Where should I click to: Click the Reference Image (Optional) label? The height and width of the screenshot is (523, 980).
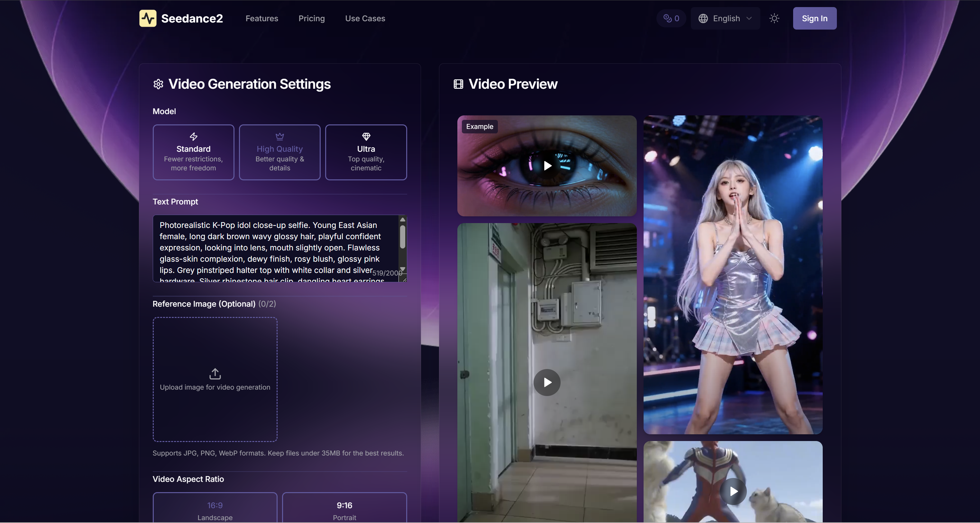click(204, 304)
